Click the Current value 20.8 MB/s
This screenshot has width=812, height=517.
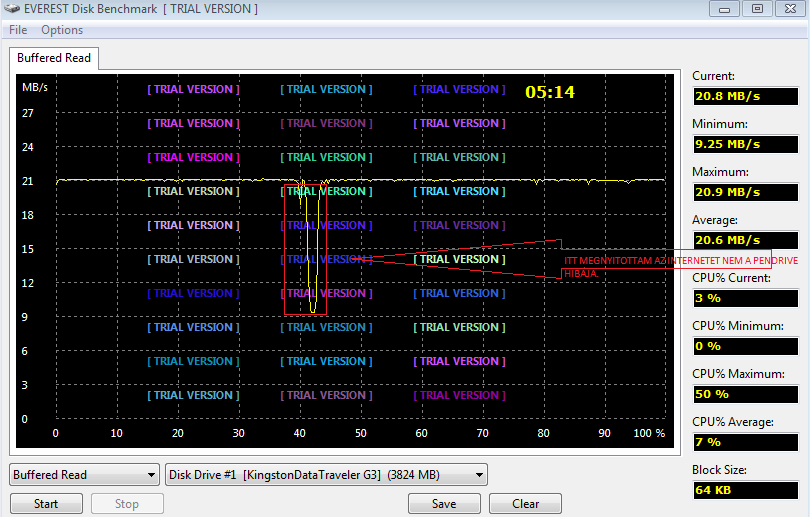click(746, 96)
